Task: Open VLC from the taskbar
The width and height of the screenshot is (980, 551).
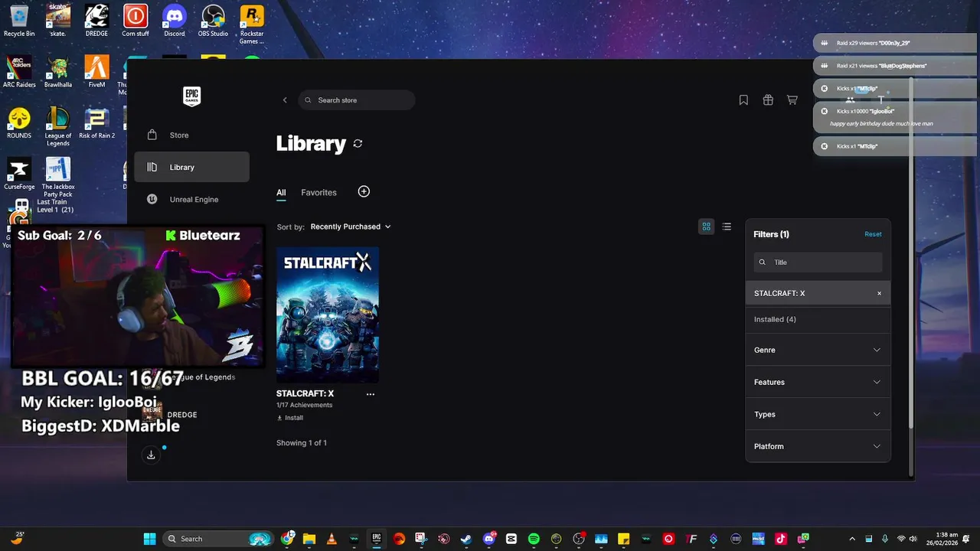Action: (x=332, y=539)
